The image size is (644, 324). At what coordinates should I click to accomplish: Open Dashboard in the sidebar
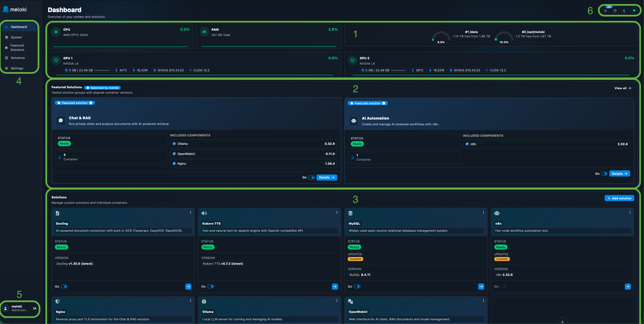pyautogui.click(x=20, y=27)
